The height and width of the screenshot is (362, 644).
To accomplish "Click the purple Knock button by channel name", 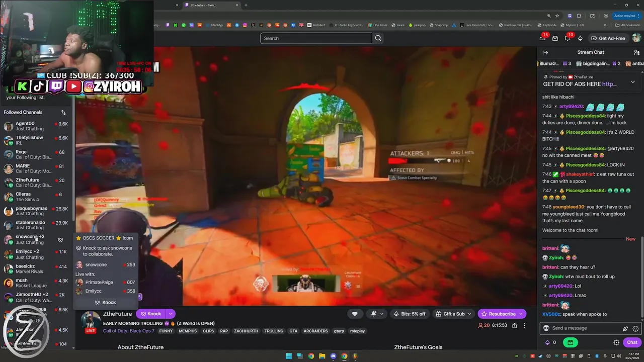I will pyautogui.click(x=150, y=314).
